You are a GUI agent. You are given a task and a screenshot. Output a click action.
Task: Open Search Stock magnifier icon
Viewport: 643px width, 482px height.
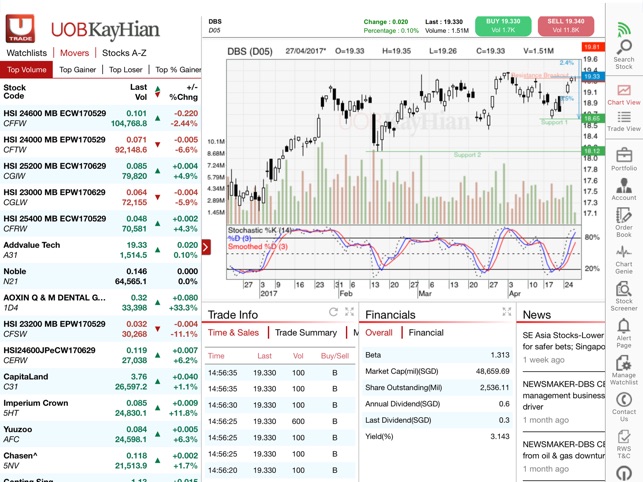tap(624, 55)
